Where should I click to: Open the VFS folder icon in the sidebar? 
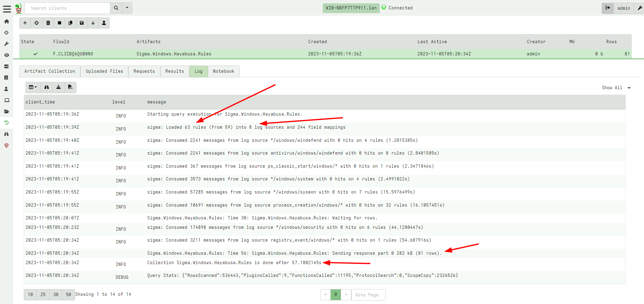click(x=6, y=111)
